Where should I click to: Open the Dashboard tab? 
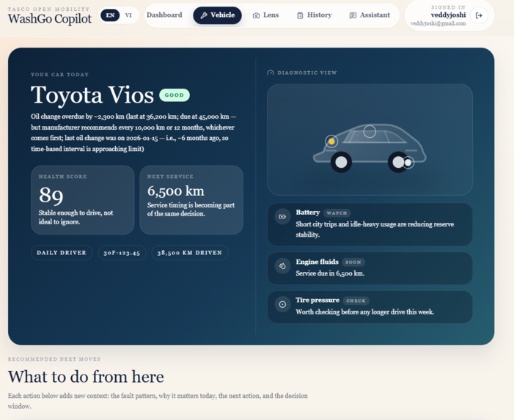coord(164,15)
